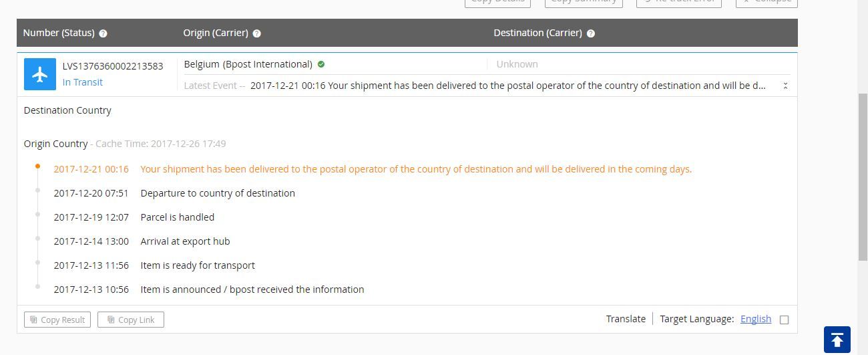Click the Unknown destination carrier field
The image size is (868, 355).
pyautogui.click(x=517, y=64)
